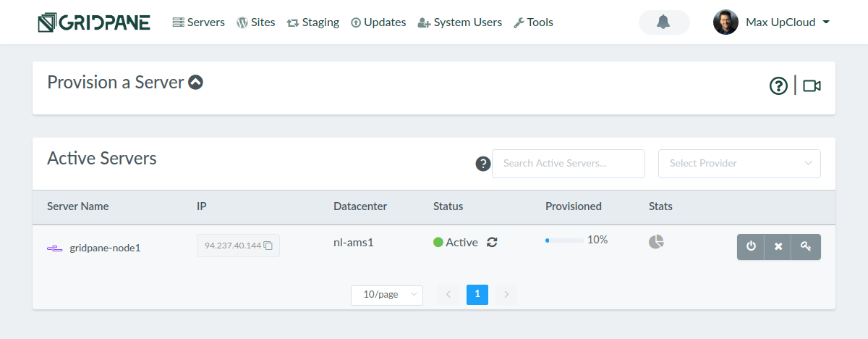Click the 10% provisioned progress bar
This screenshot has height=339, width=868.
[x=564, y=240]
